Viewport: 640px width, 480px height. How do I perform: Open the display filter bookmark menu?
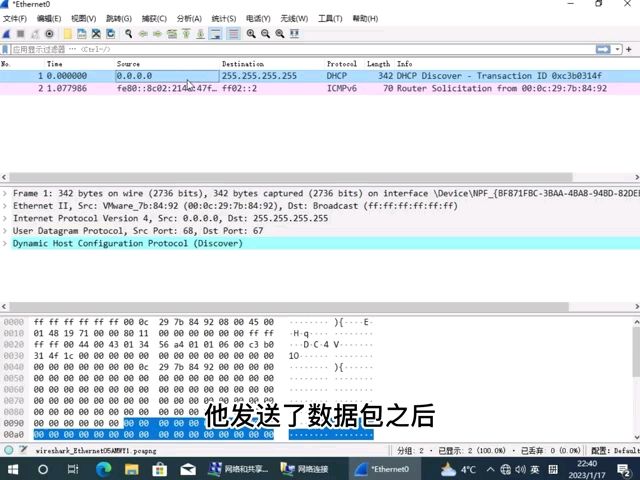(x=5, y=49)
